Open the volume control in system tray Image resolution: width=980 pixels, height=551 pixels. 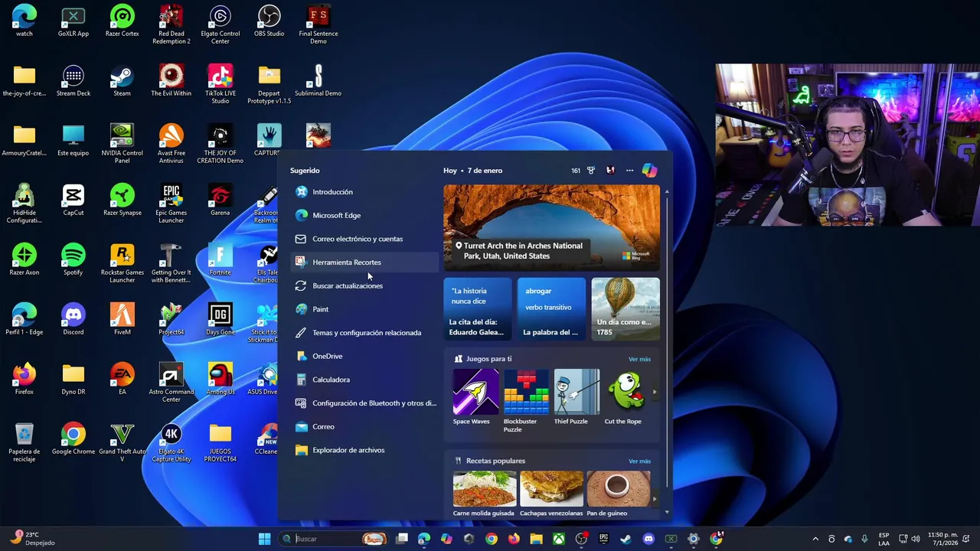click(917, 540)
